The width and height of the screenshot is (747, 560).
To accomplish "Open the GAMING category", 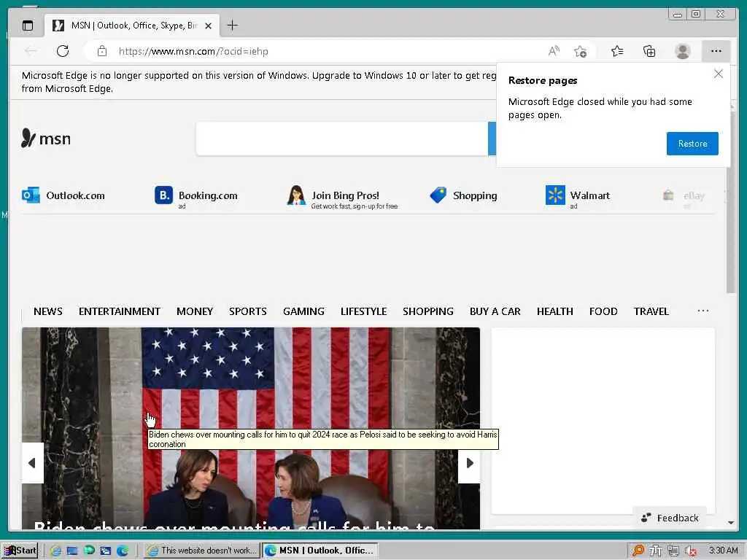I will click(x=303, y=311).
